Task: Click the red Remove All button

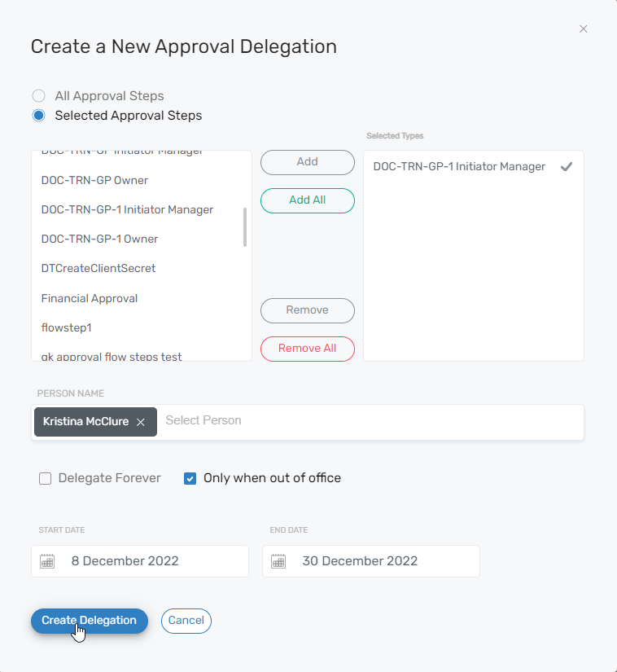Action: [308, 349]
